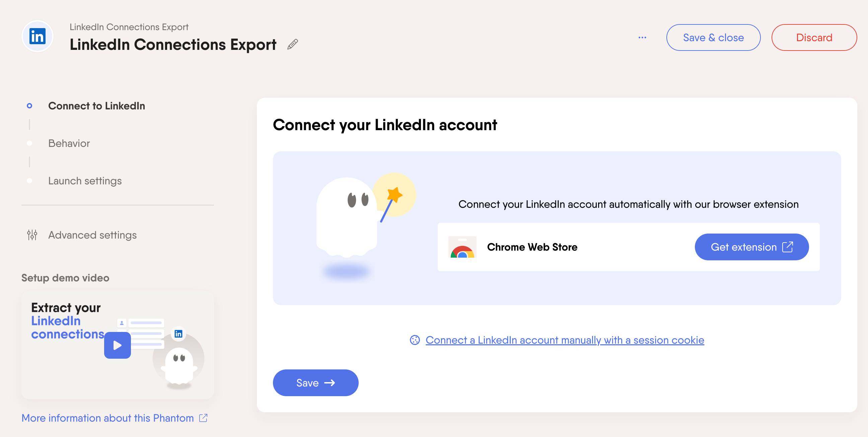
Task: Go to the Behavior step
Action: click(x=69, y=144)
